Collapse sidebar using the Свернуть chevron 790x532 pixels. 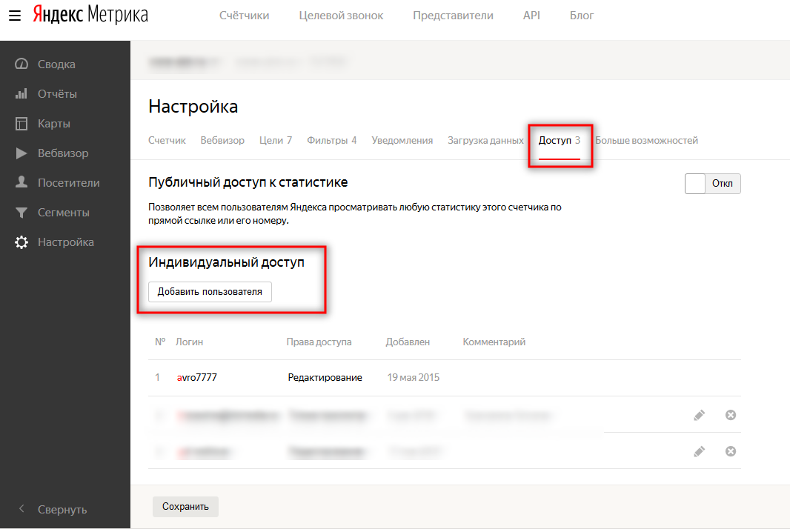[21, 509]
